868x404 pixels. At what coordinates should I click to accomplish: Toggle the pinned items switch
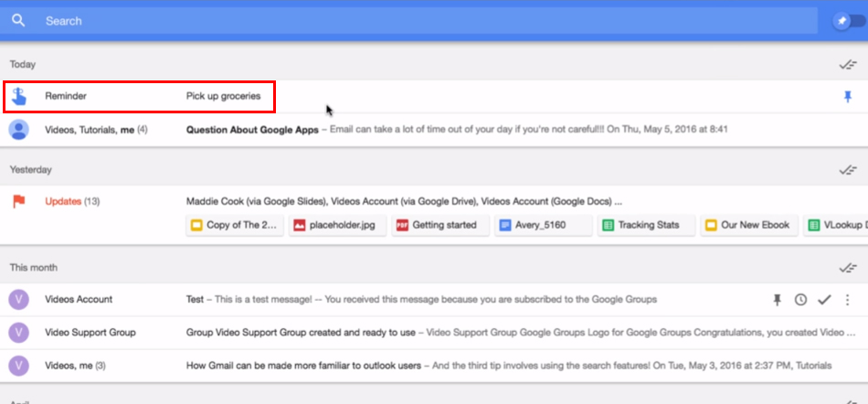pos(849,21)
